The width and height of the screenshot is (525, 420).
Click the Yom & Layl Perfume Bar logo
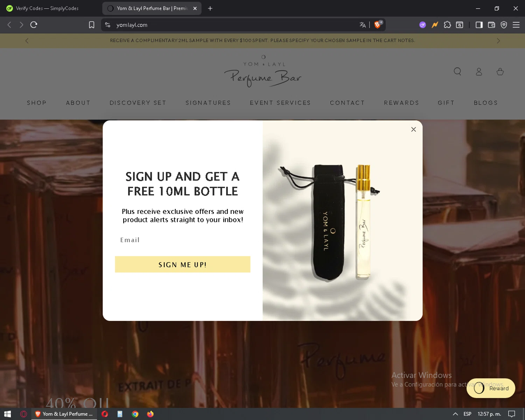coord(263,71)
